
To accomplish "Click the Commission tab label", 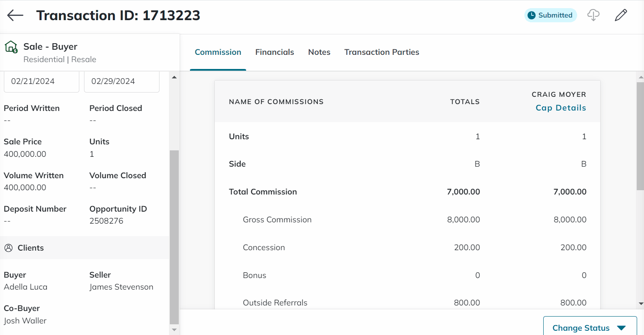I will [218, 52].
